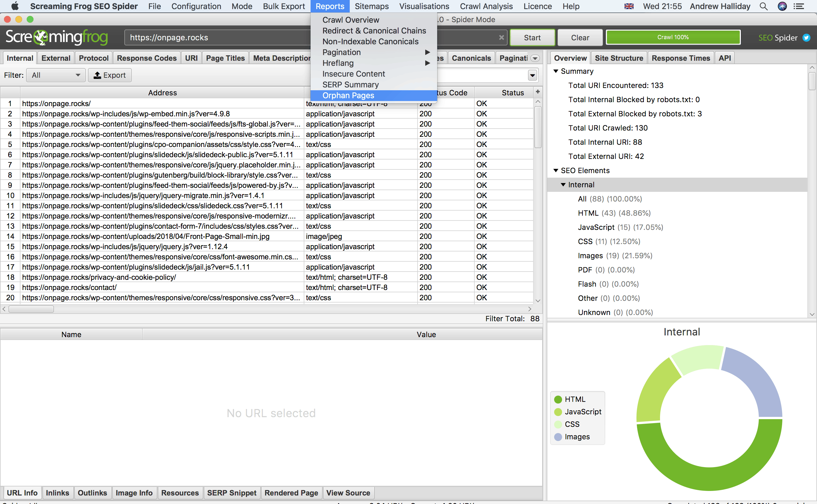Open the Notification Center list icon

(x=799, y=6)
